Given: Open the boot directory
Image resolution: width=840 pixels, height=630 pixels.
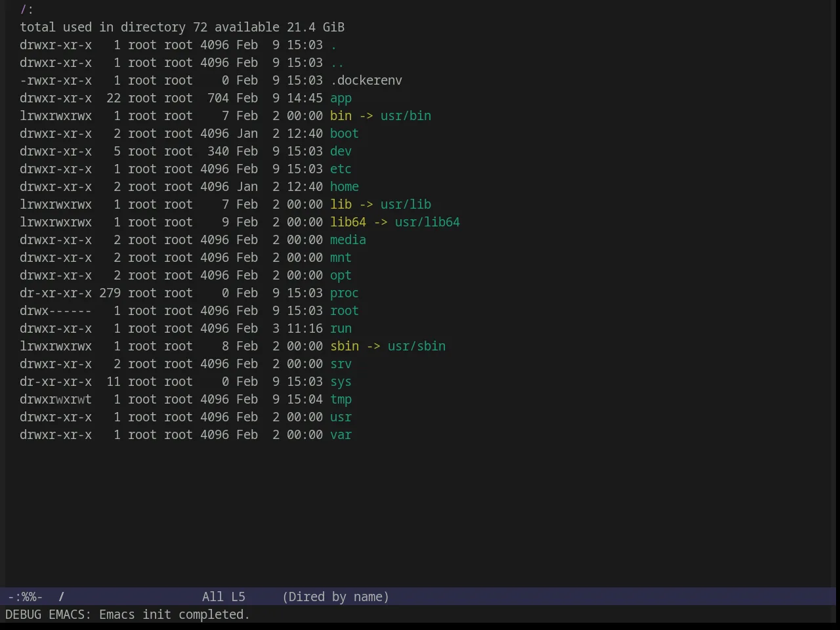Looking at the screenshot, I should click(x=345, y=133).
